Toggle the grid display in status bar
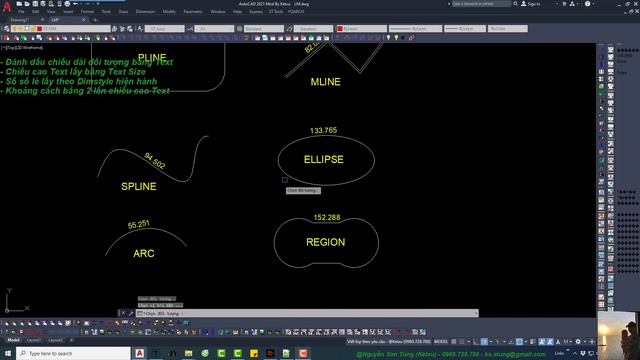The height and width of the screenshot is (360, 640). [x=454, y=342]
